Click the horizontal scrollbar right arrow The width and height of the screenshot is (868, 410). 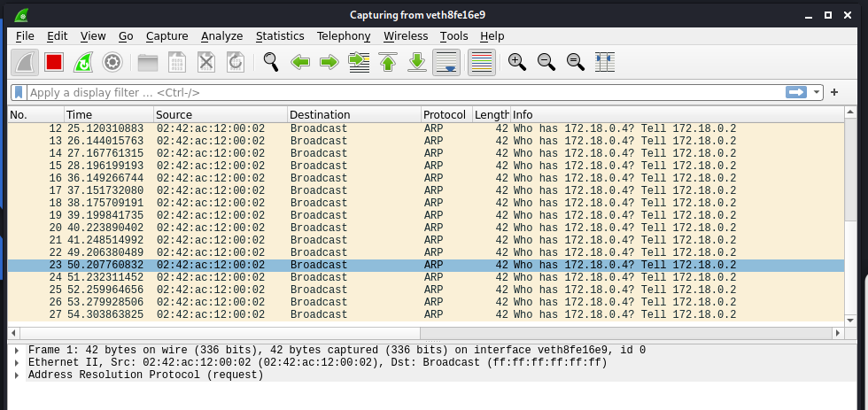click(838, 333)
